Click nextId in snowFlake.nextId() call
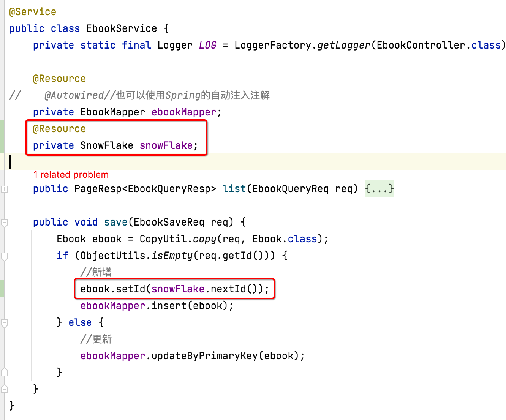506x420 pixels. pyautogui.click(x=228, y=289)
